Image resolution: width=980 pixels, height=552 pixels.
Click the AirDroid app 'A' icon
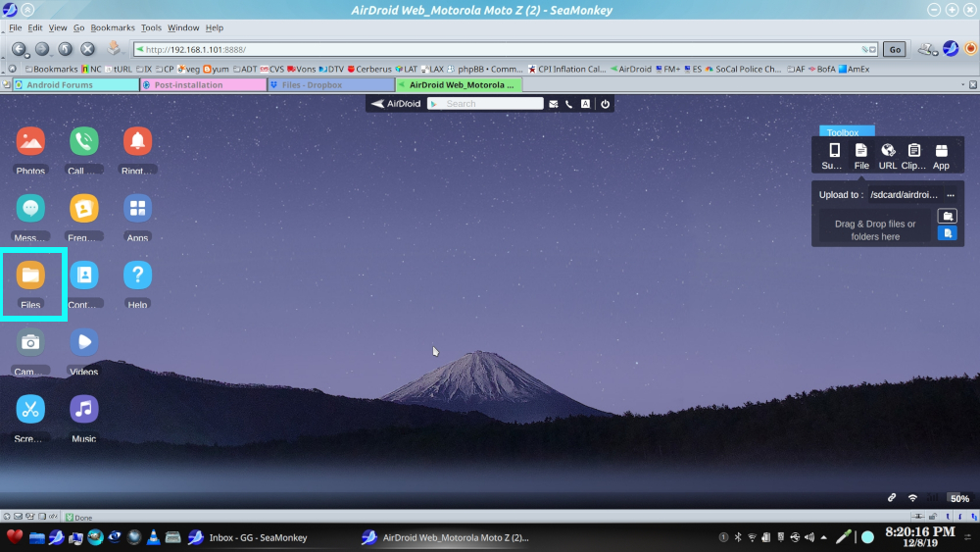point(585,104)
